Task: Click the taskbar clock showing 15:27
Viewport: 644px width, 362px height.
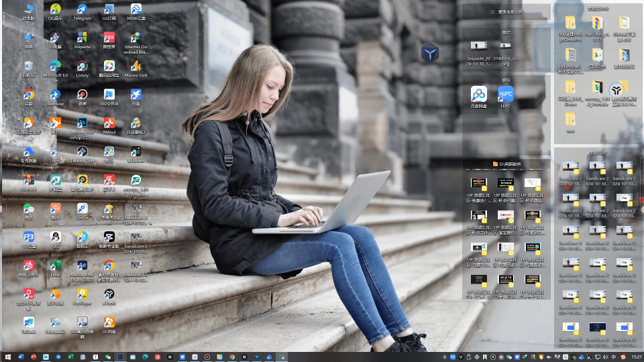Action: (636, 357)
